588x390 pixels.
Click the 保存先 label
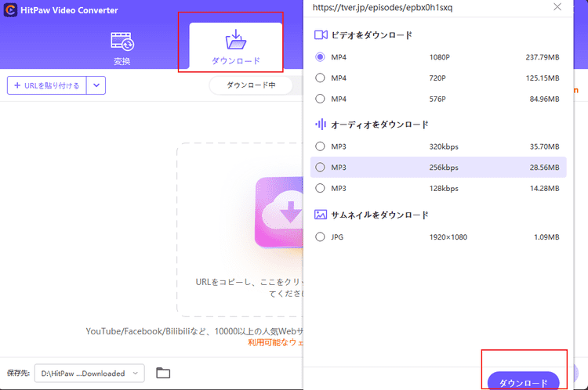pyautogui.click(x=18, y=373)
